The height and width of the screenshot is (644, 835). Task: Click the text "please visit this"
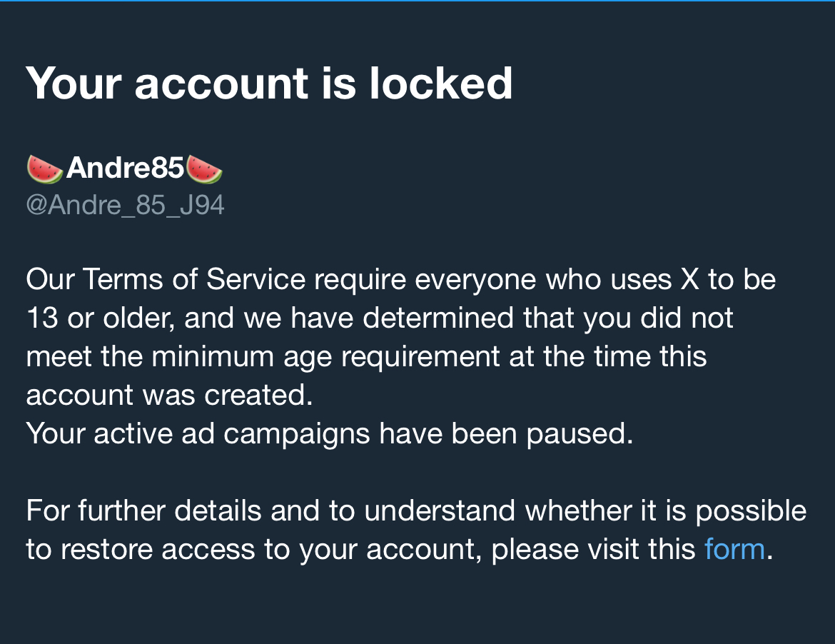[594, 549]
